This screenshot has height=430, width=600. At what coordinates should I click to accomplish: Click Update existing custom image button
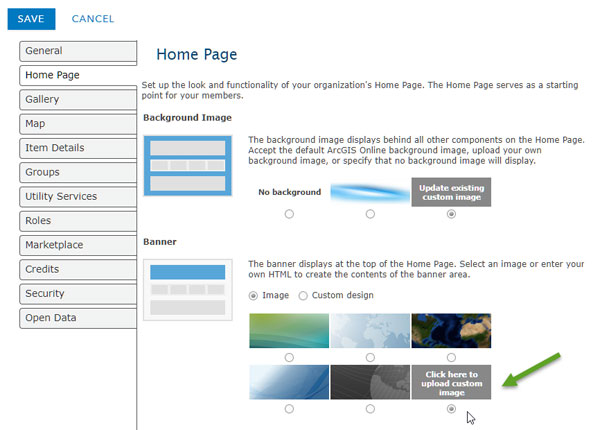[451, 192]
